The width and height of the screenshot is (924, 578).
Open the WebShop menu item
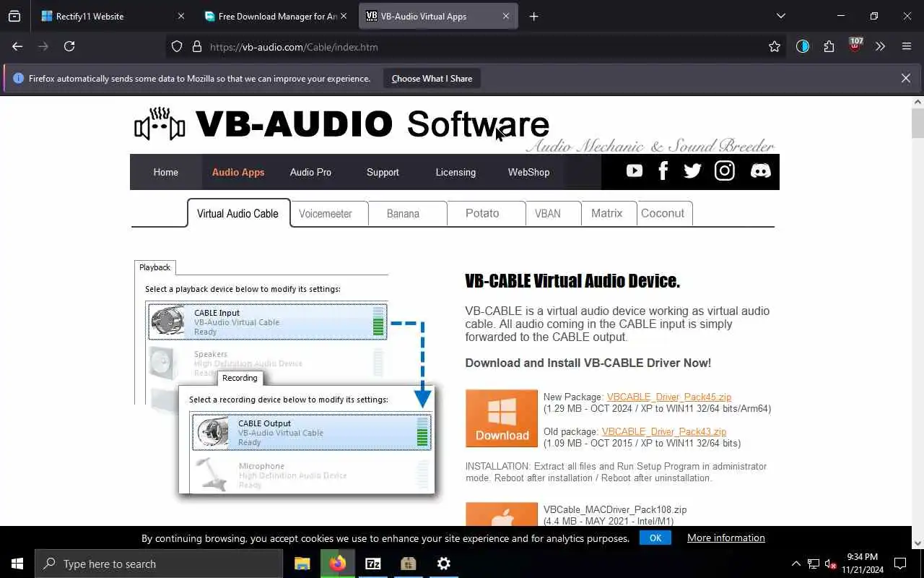(x=528, y=172)
